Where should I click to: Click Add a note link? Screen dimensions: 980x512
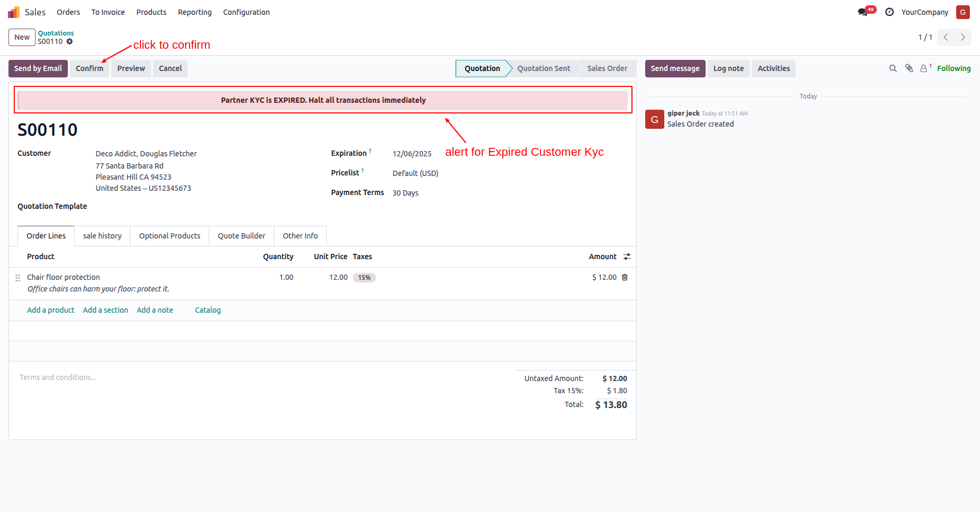coord(155,310)
